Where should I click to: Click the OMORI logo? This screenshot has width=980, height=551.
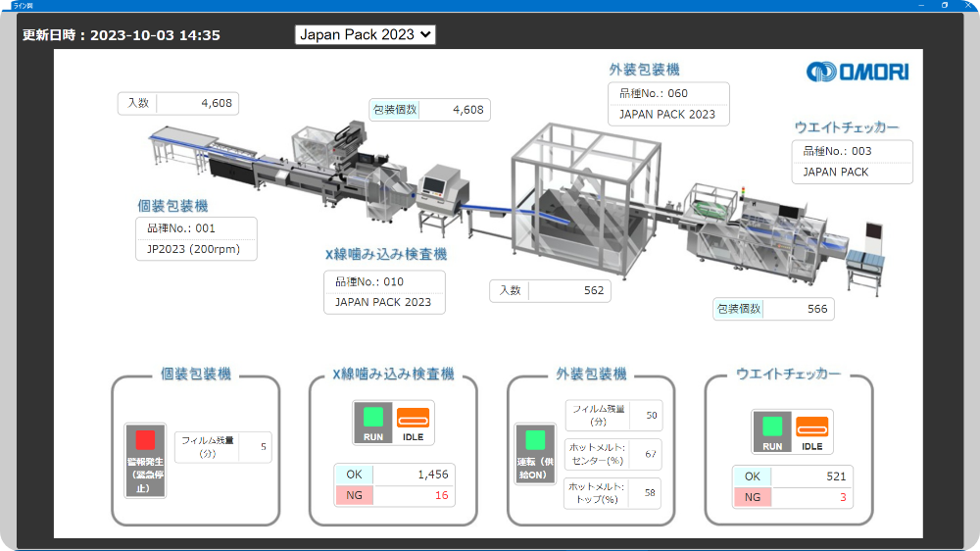point(857,72)
